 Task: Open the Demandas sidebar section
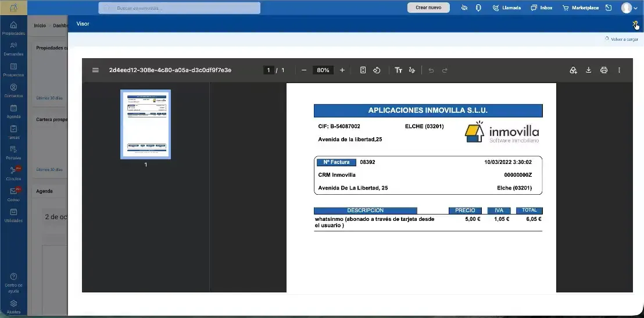click(x=13, y=49)
